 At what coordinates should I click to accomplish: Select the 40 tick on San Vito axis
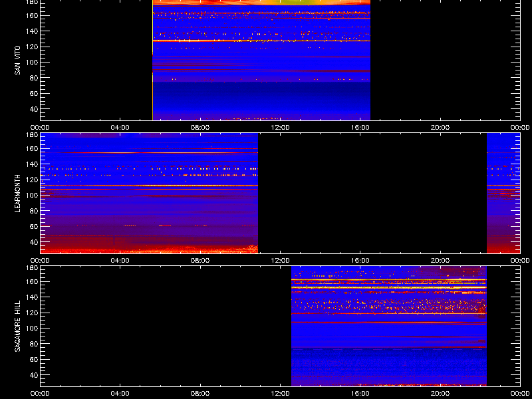pyautogui.click(x=33, y=109)
